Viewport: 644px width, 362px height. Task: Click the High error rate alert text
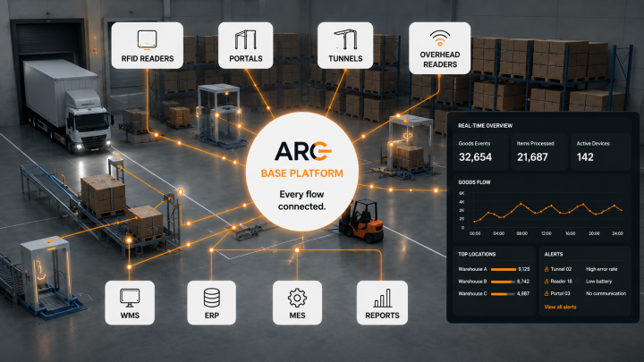[x=602, y=269]
